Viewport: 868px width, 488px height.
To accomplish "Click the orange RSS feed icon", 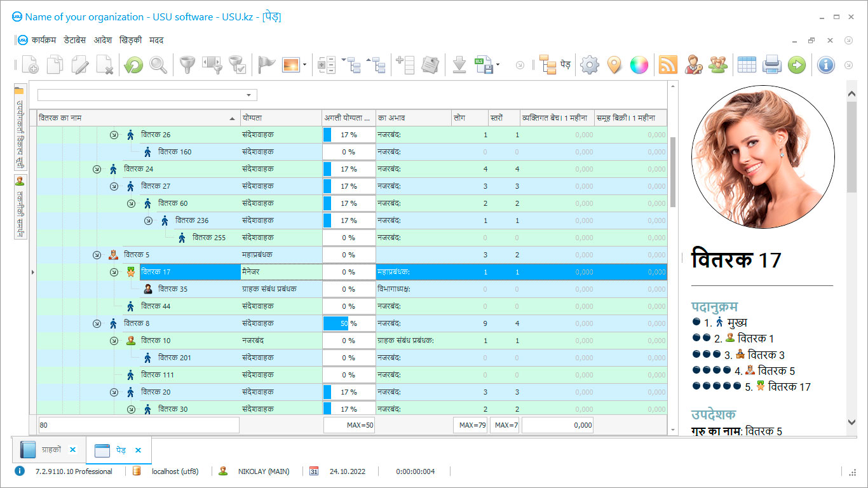I will click(668, 65).
